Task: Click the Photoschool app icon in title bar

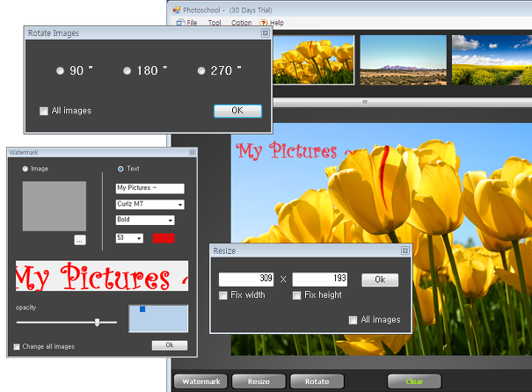Action: (177, 11)
